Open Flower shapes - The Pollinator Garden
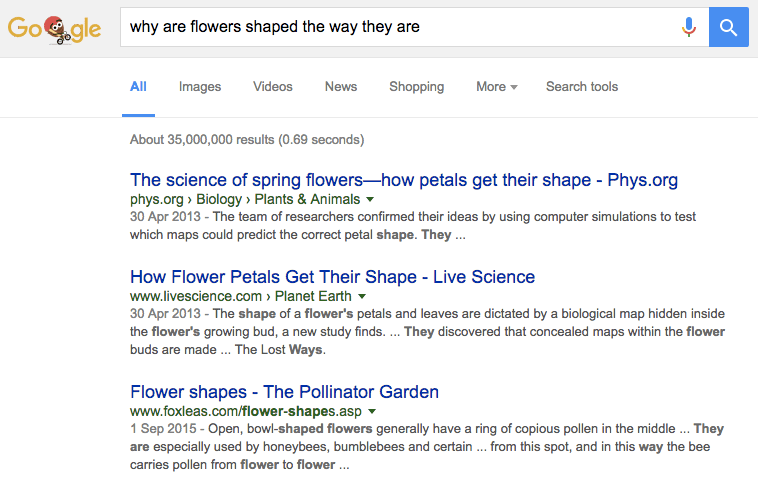 click(x=284, y=392)
